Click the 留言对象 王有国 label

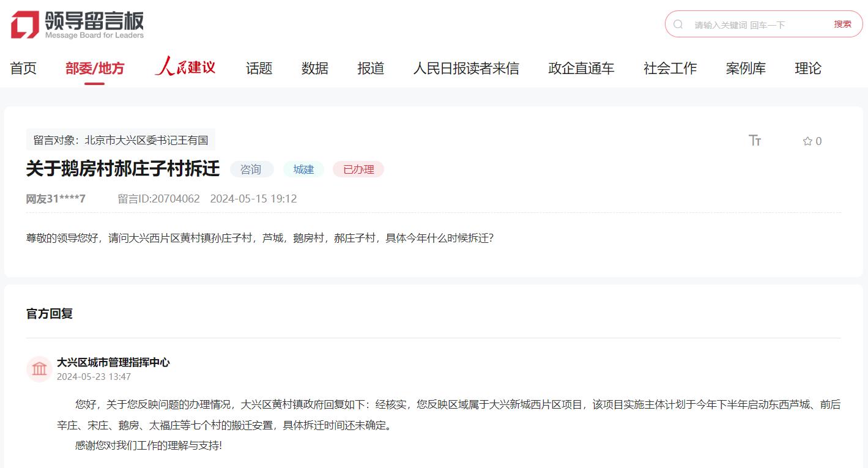coord(121,140)
